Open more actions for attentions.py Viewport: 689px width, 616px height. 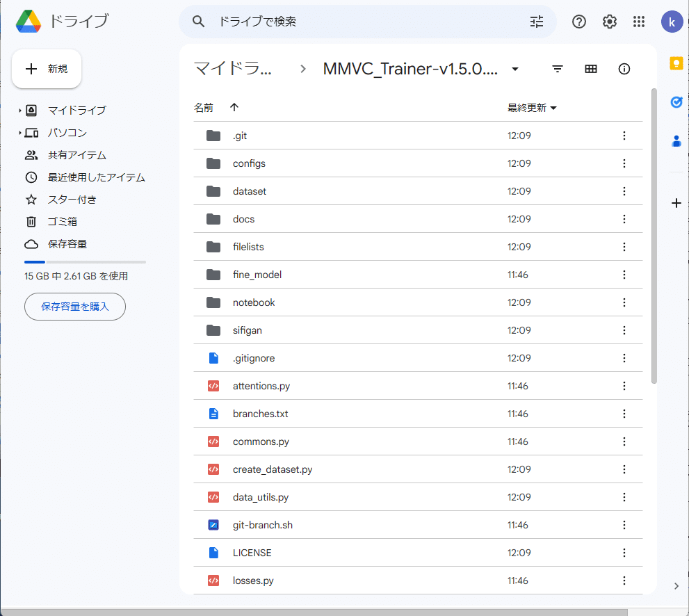point(624,386)
